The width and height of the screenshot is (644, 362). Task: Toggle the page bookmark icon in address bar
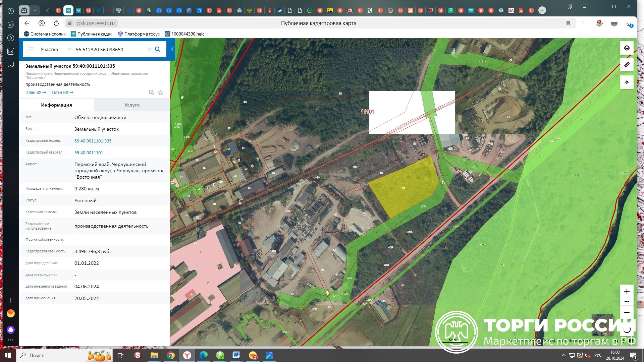(568, 23)
